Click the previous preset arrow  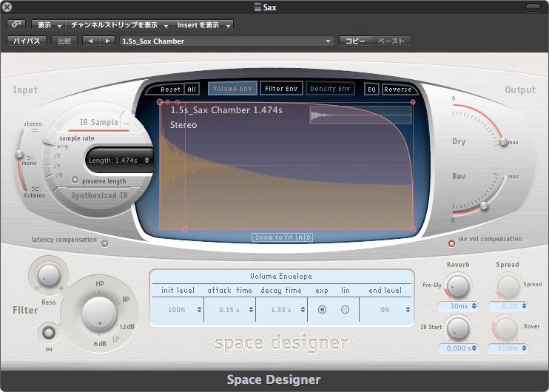[x=91, y=41]
